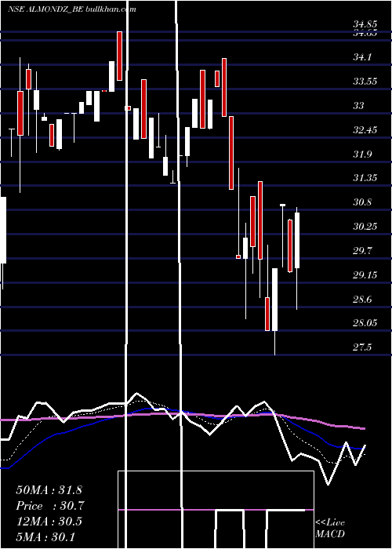This screenshot has width=392, height=549.
Task: Click the 29.7 price axis label
Action: (361, 251)
